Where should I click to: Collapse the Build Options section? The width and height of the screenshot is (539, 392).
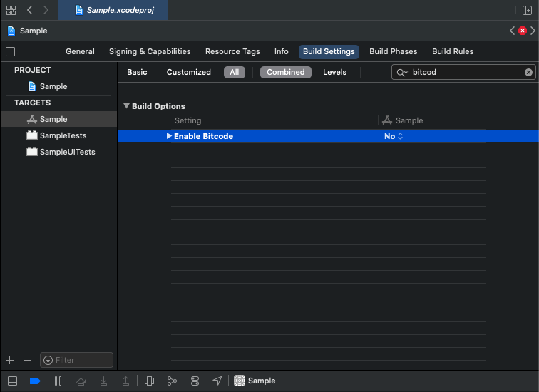(x=126, y=105)
